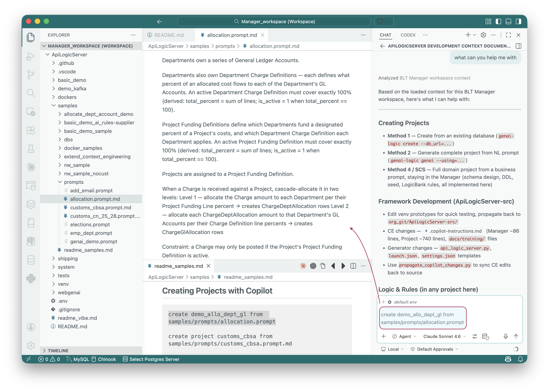Viewport: 549px width, 392px height.
Task: Open the Search view in activity bar
Action: (x=31, y=93)
